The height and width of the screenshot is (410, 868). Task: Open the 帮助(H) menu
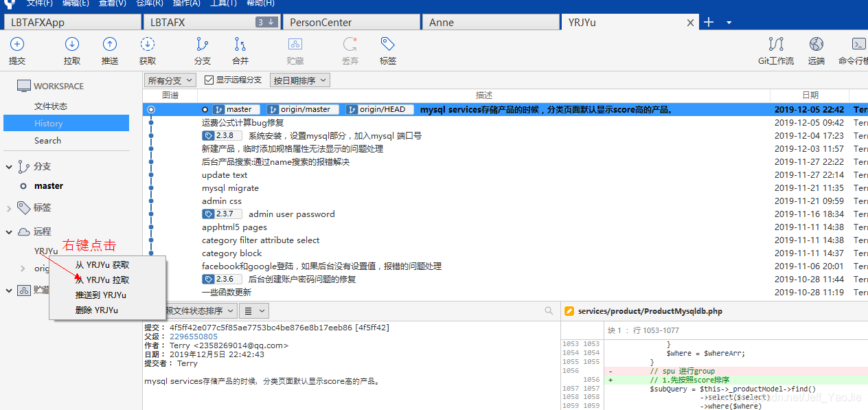click(260, 3)
